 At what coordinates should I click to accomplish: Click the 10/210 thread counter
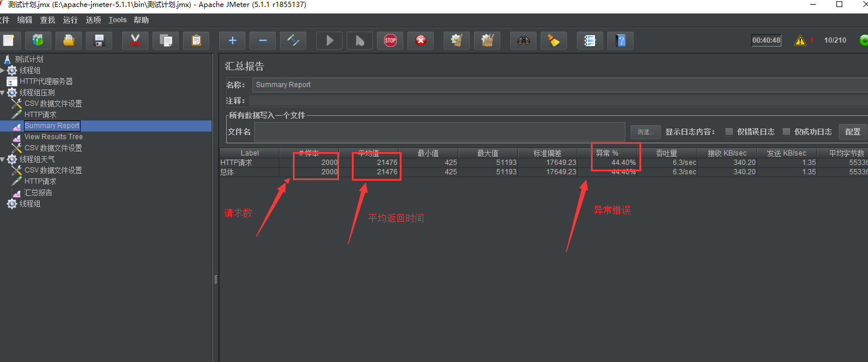point(835,40)
